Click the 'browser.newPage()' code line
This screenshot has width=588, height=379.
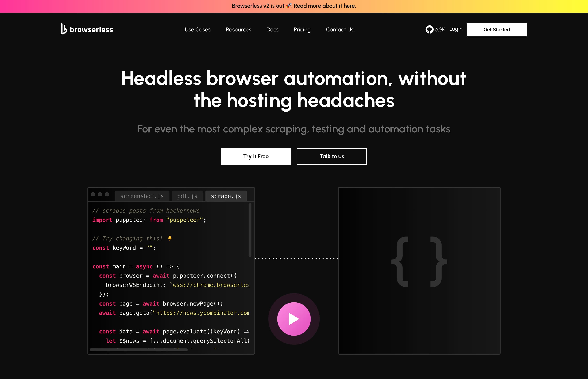[161, 304]
